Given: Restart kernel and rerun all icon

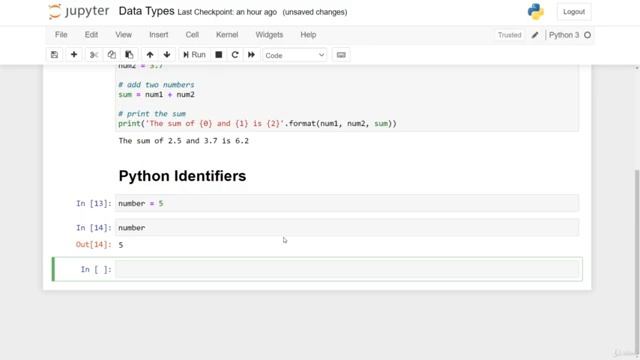Looking at the screenshot, I should [251, 55].
